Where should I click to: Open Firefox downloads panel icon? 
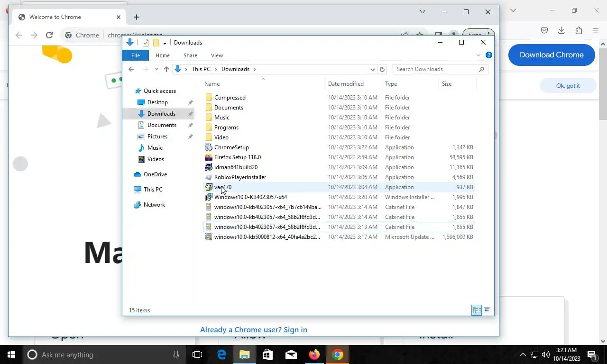[x=561, y=30]
